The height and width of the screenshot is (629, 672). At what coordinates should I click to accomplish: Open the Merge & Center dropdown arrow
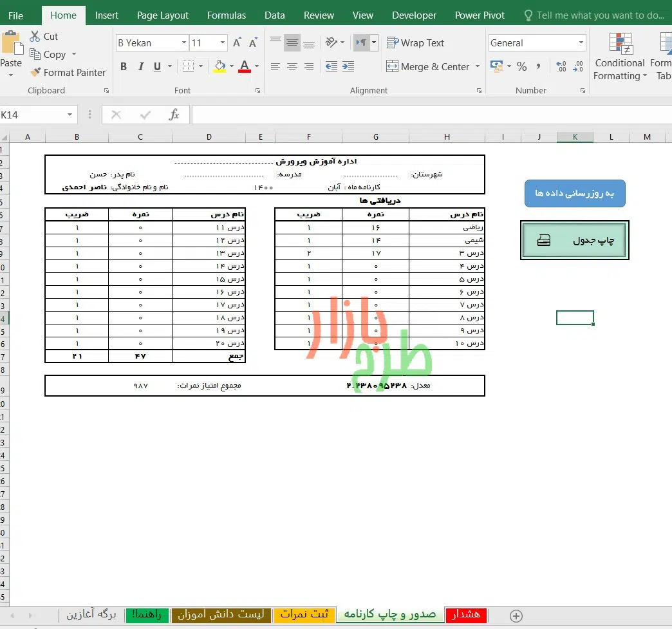point(478,66)
